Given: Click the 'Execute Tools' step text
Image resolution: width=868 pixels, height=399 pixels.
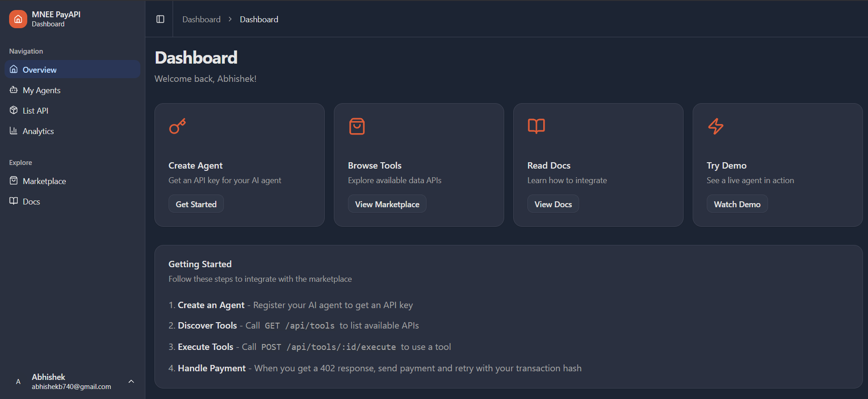Looking at the screenshot, I should coord(205,347).
